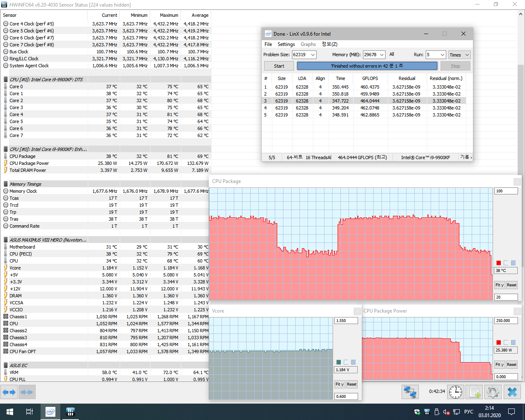525x420 pixels.
Task: Select LinX result row with time 350.445
Action: pyautogui.click(x=364, y=87)
